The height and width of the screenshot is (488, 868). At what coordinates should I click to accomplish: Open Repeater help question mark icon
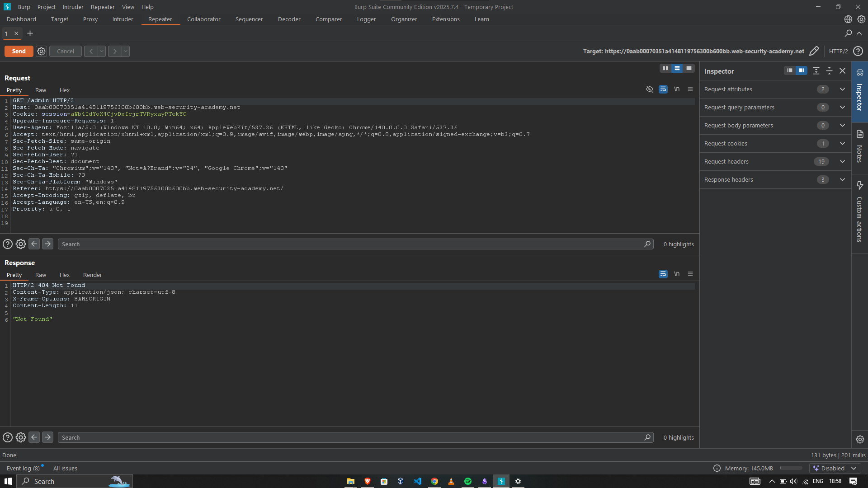click(858, 52)
